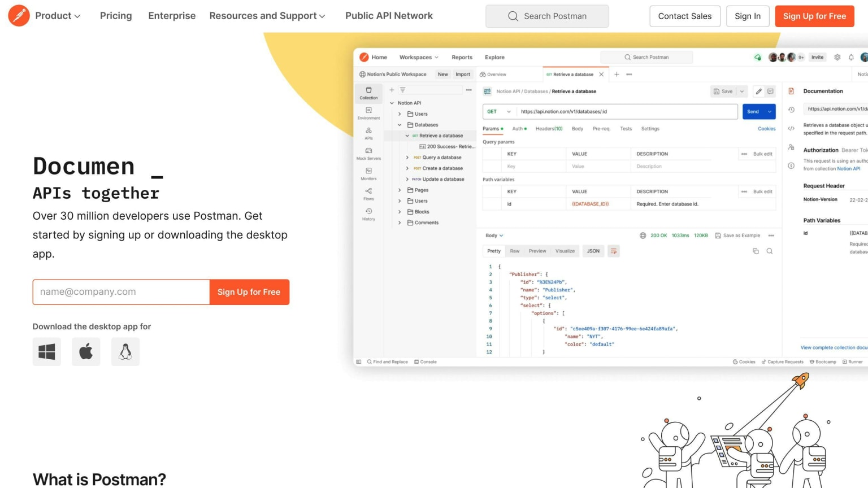Viewport: 868px width, 488px height.
Task: Open the notifications bell in the app screenshot
Action: coord(851,57)
